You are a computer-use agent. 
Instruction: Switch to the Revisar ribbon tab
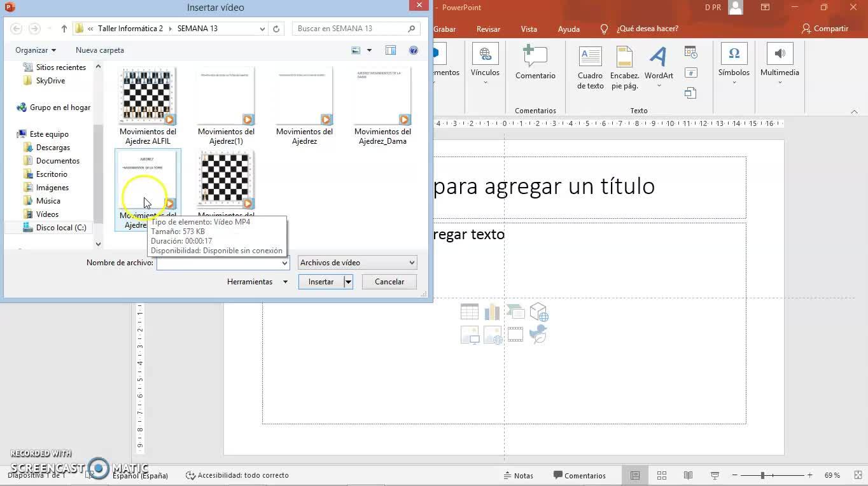[x=488, y=29]
